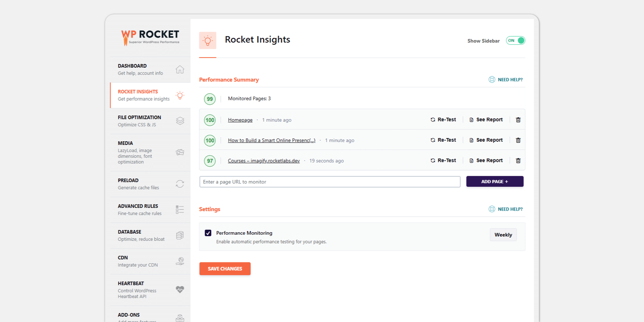Re-Test the Courses page

coord(443,160)
